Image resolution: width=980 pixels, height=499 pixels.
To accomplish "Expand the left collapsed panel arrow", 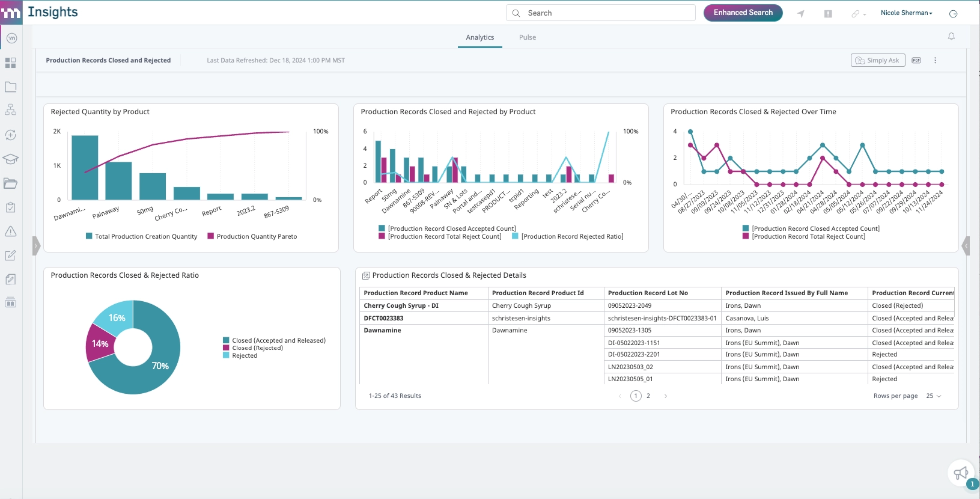I will 36,245.
